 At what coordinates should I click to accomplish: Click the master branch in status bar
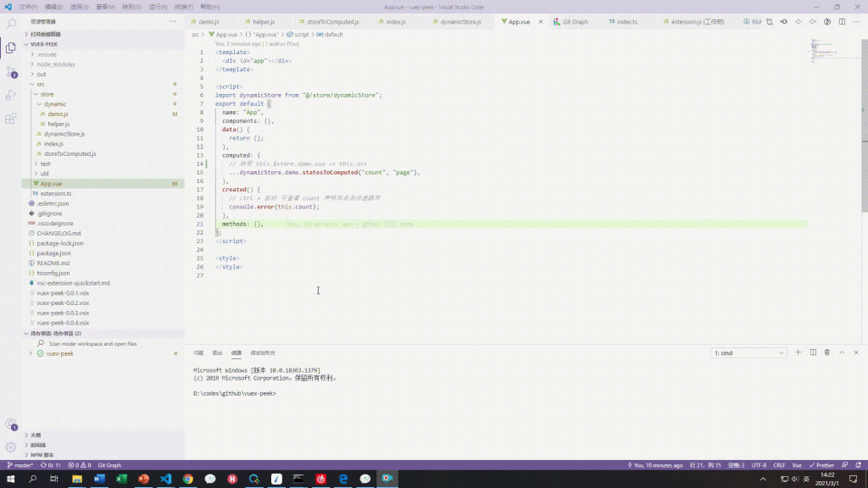pyautogui.click(x=21, y=465)
